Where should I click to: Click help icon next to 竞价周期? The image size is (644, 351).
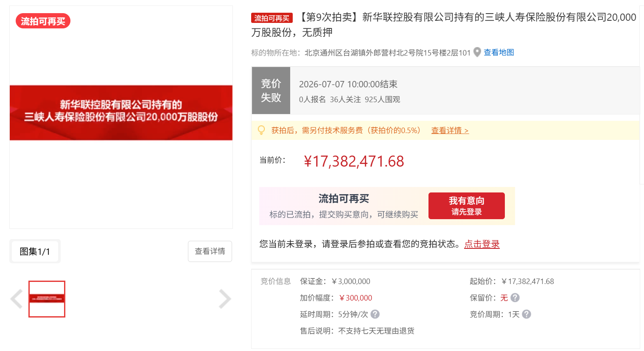pyautogui.click(x=526, y=314)
